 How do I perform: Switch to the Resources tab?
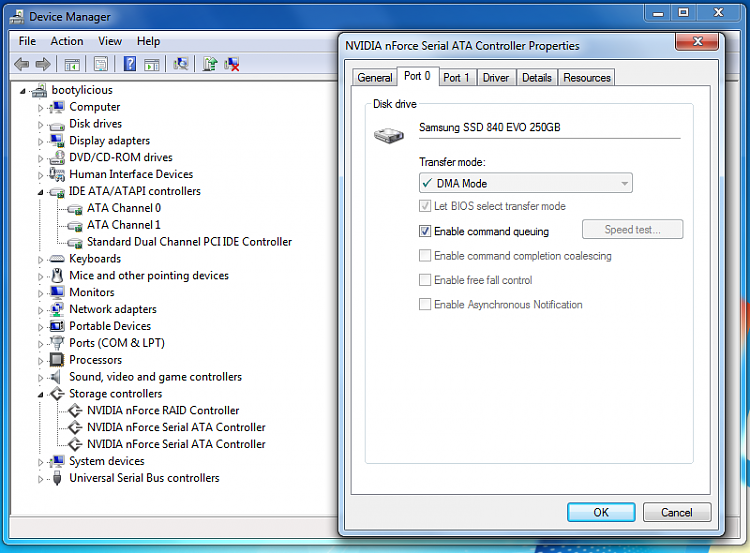(587, 77)
